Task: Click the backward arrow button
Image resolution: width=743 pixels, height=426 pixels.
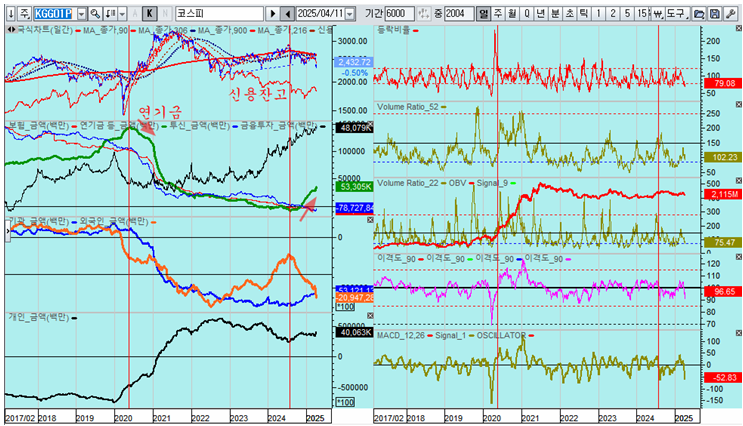Action: (287, 13)
